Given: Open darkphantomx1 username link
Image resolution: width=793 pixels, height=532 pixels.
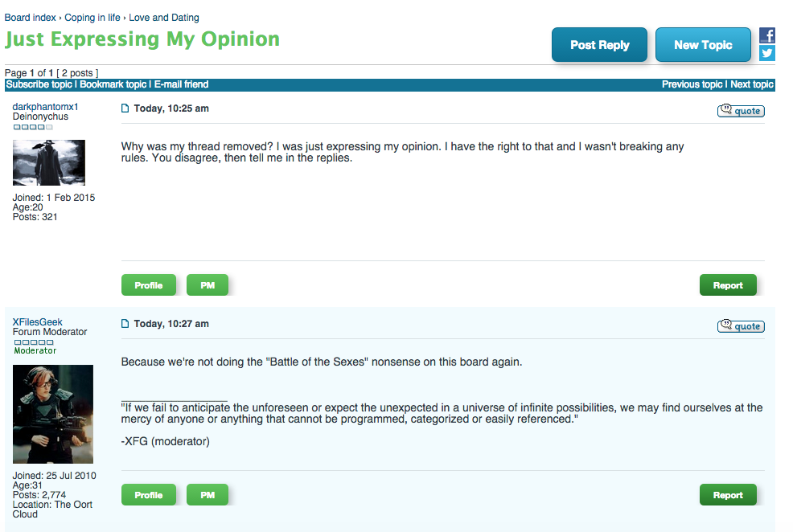Looking at the screenshot, I should click(x=46, y=107).
